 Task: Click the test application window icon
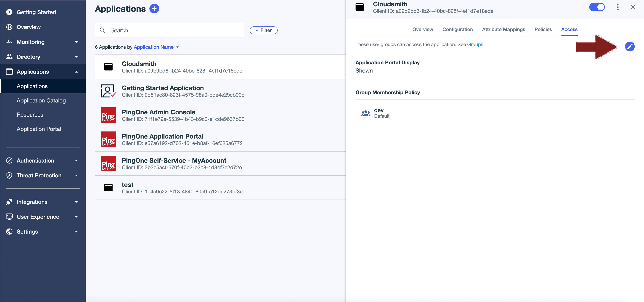(108, 188)
